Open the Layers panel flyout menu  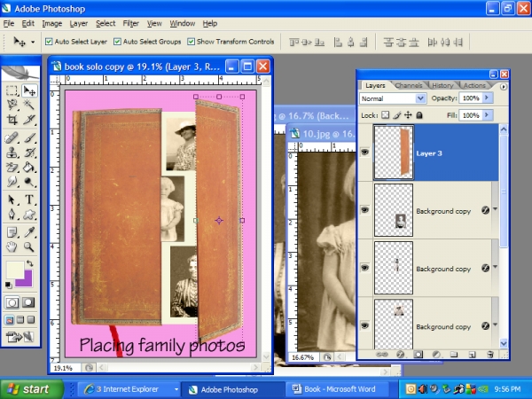(504, 87)
